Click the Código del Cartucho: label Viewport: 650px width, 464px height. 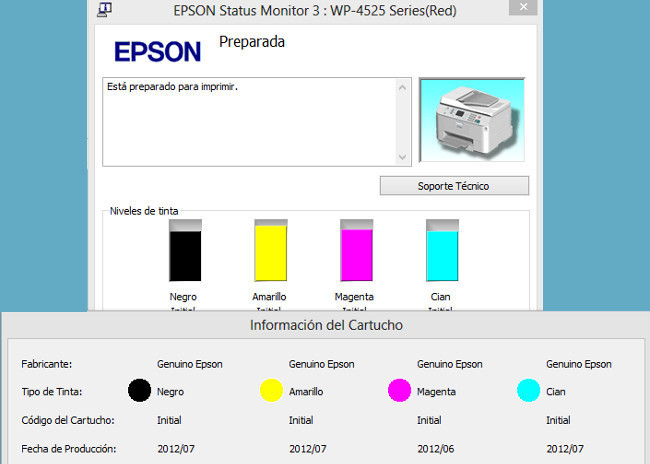click(68, 420)
